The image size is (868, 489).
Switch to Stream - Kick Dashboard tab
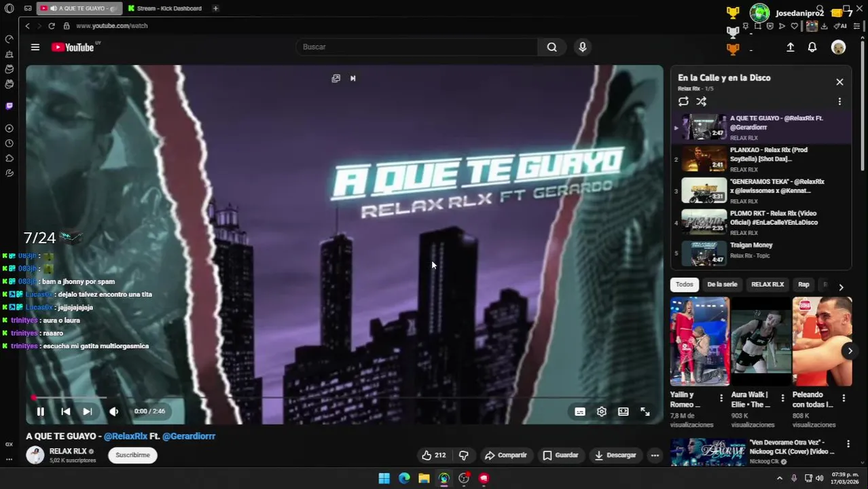[165, 8]
